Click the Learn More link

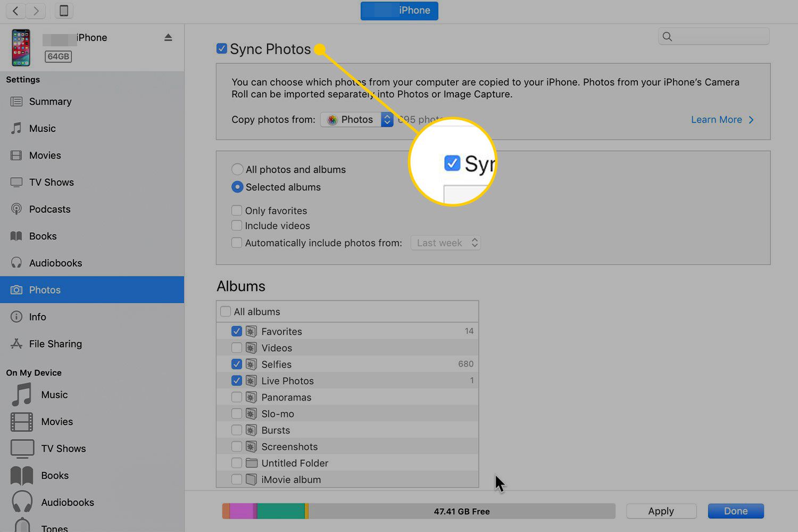point(722,120)
